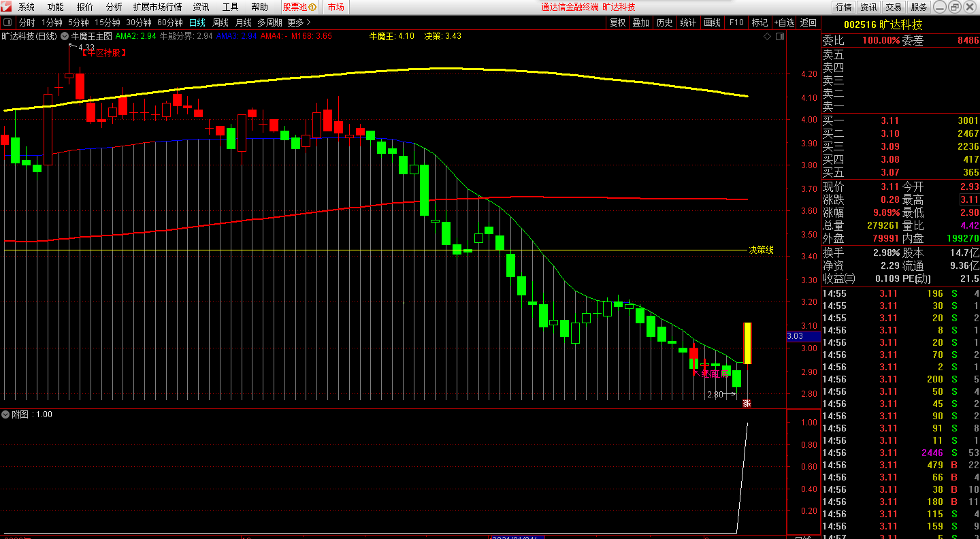Click the 复权 toolbar button
The image size is (980, 539).
[x=617, y=22]
